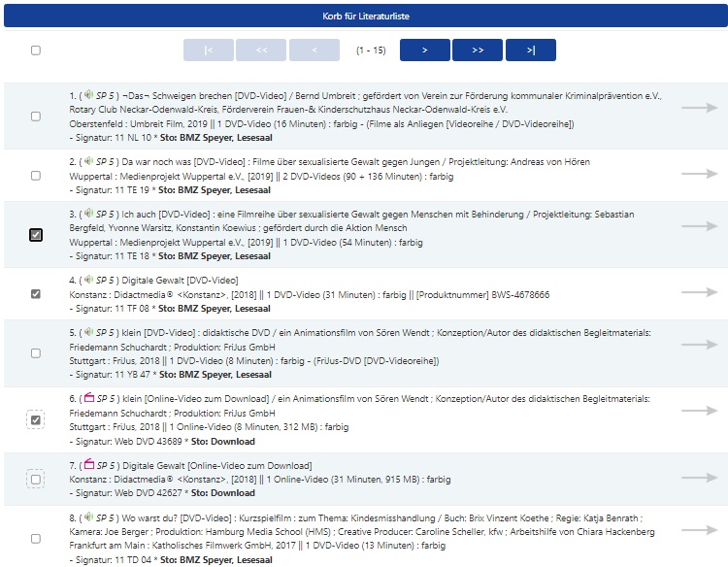
Task: Click Oberstenfeld : Umbreit Film, 2019 line
Action: pyautogui.click(x=321, y=124)
